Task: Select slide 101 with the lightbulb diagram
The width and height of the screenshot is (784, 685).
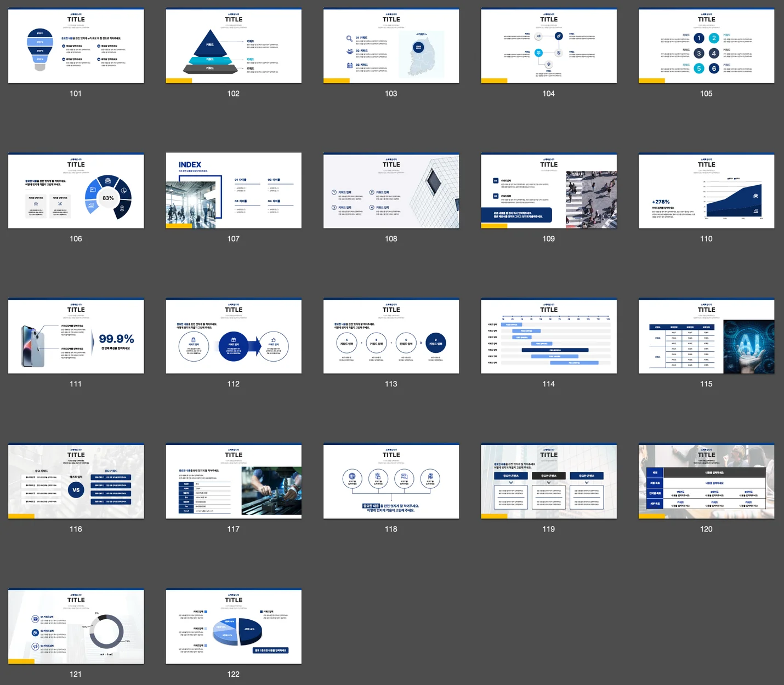Action: pos(76,46)
